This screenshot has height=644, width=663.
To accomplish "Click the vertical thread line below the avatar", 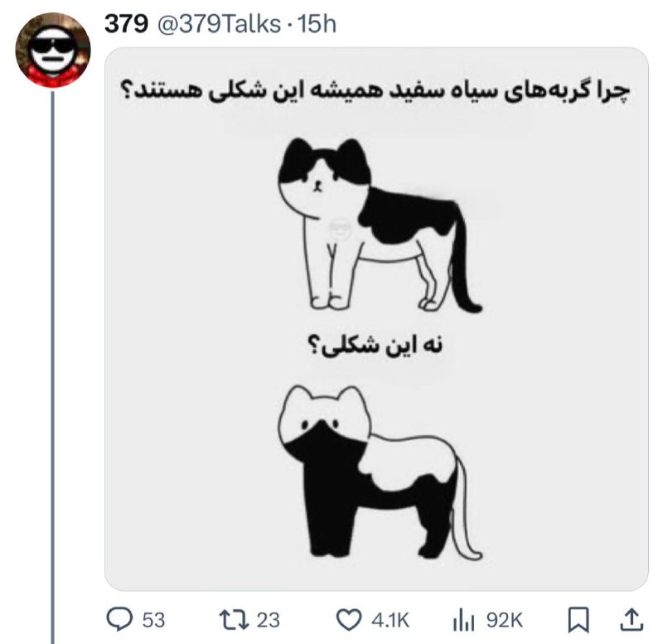I will [53, 367].
